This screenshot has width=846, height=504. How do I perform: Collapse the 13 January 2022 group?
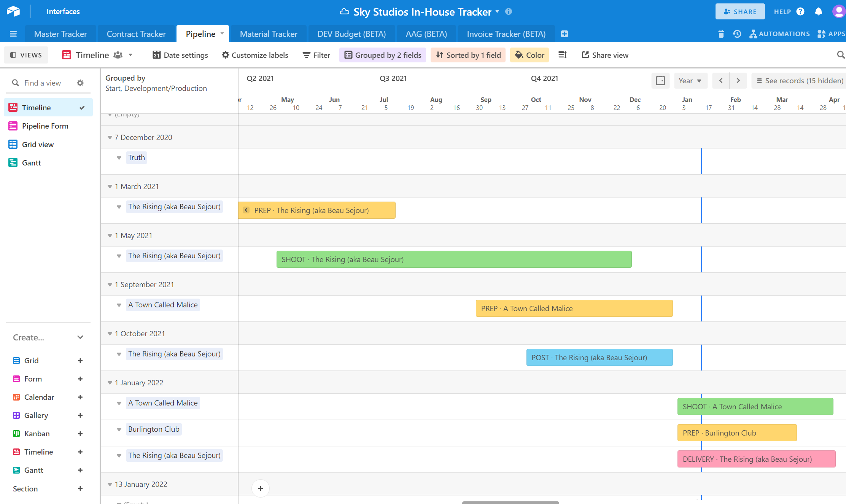pyautogui.click(x=110, y=484)
